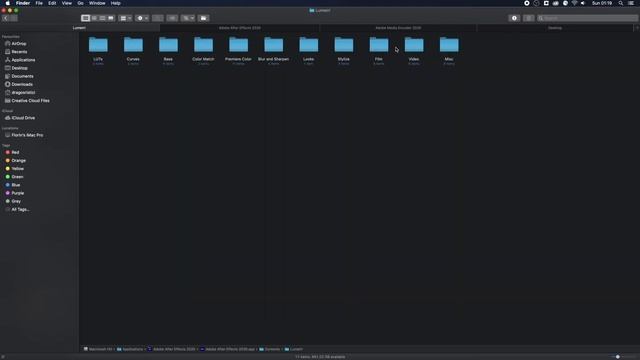Switch to column view in toolbar
640x360 pixels.
pos(102,18)
